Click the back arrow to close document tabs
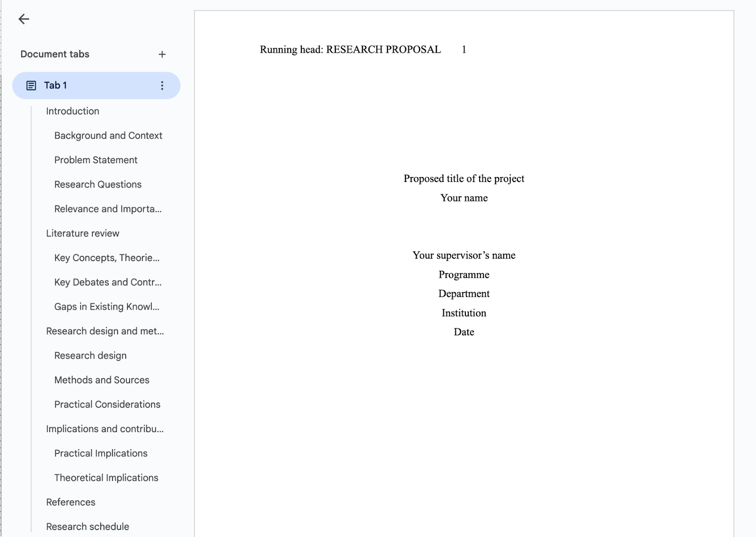This screenshot has height=537, width=756. tap(23, 19)
